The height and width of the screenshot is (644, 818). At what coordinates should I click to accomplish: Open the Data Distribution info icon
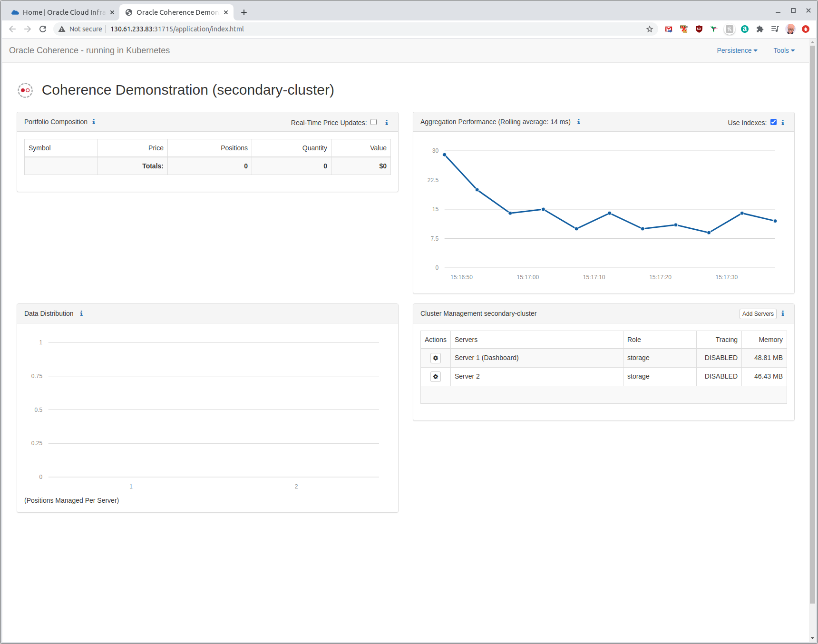click(81, 313)
